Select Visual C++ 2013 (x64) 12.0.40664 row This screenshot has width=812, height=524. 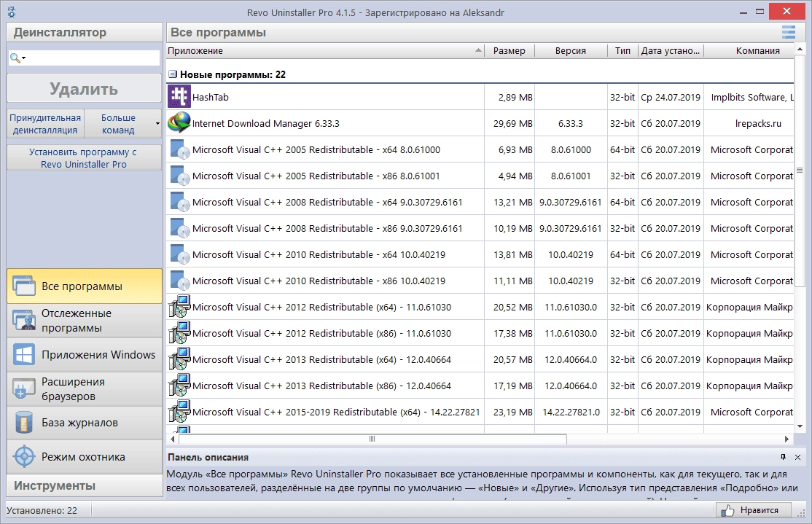[x=480, y=359]
